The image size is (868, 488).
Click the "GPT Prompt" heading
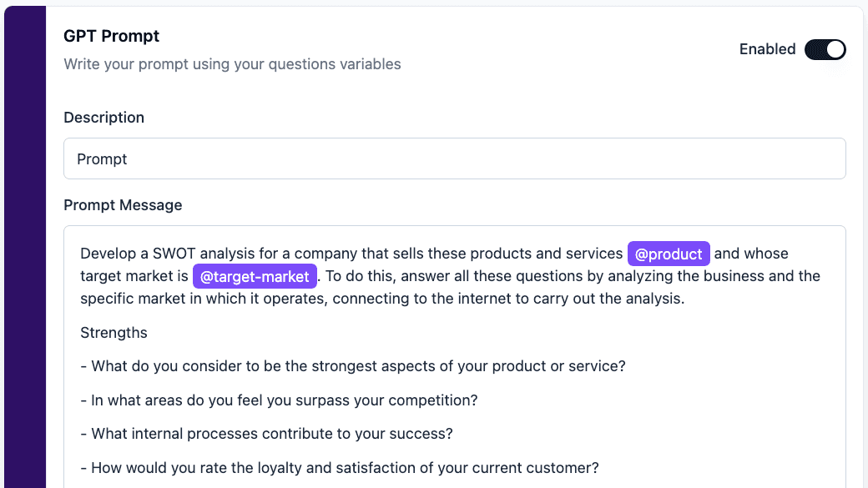111,36
